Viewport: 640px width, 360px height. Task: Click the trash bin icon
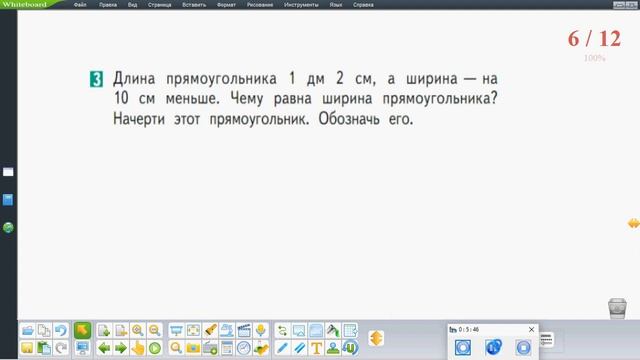(x=617, y=309)
